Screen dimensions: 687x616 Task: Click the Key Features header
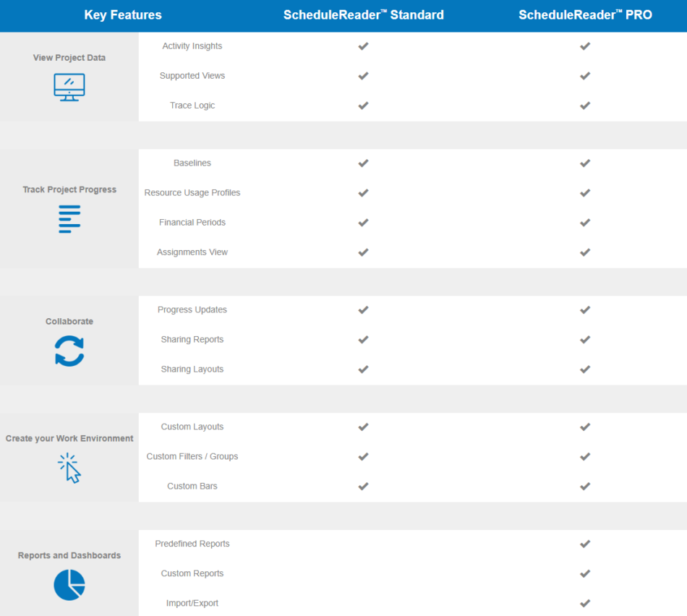pos(123,15)
